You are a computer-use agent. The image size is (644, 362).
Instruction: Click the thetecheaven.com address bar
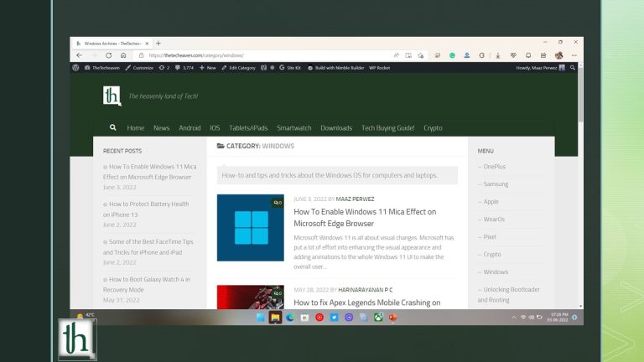tap(262, 55)
